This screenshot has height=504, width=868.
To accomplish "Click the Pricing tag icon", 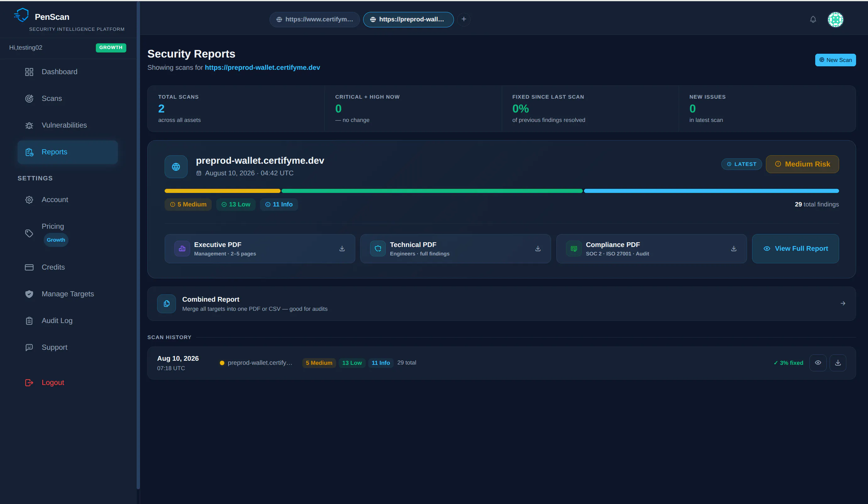I will 29,233.
